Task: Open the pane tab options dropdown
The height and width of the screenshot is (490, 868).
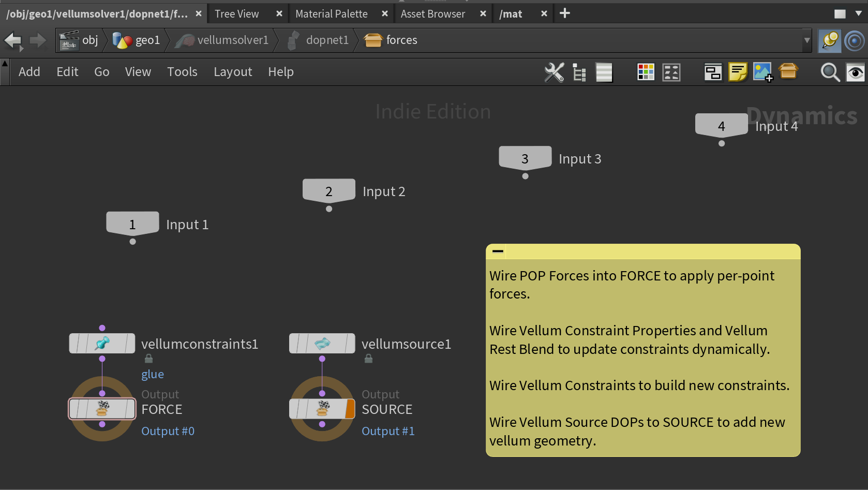Action: click(x=859, y=14)
